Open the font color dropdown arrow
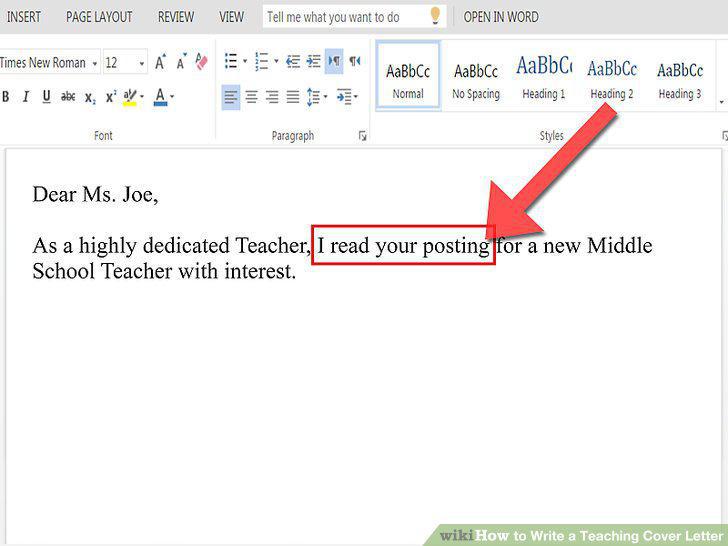The height and width of the screenshot is (546, 728). [172, 97]
